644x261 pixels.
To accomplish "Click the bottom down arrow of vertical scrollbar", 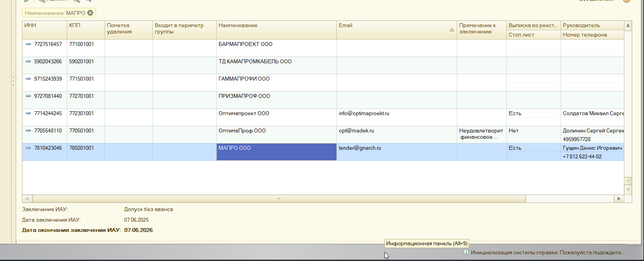I will pyautogui.click(x=628, y=189).
